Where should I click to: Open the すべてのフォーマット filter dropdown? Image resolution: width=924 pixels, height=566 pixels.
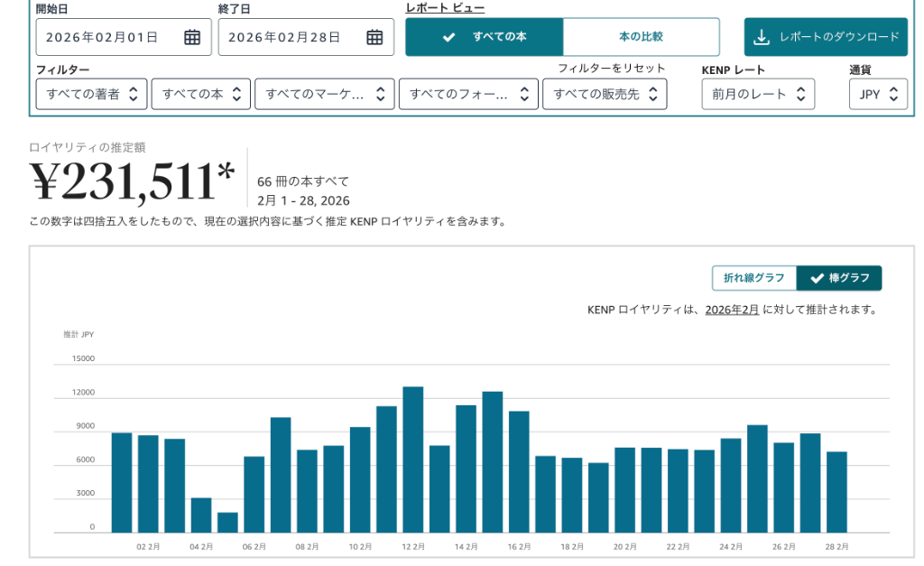tap(470, 93)
